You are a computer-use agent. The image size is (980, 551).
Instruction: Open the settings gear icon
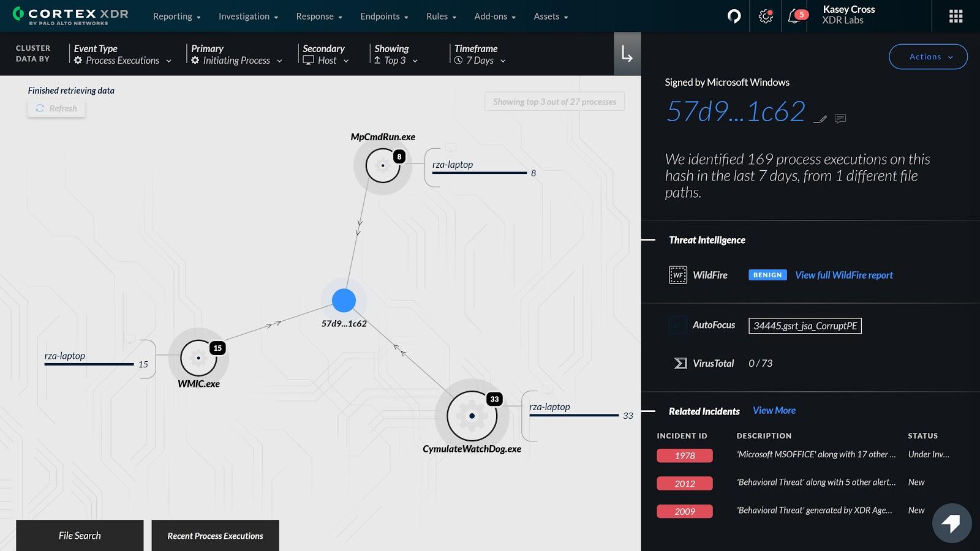(766, 16)
